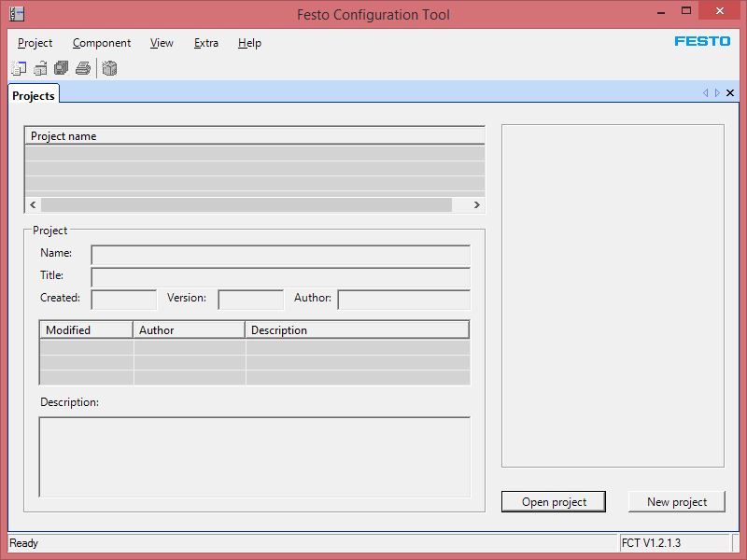747x560 pixels.
Task: Click the Name input field
Action: coord(281,255)
